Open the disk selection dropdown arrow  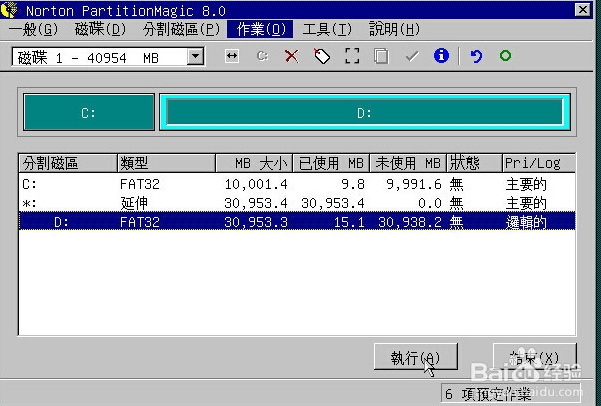point(195,57)
